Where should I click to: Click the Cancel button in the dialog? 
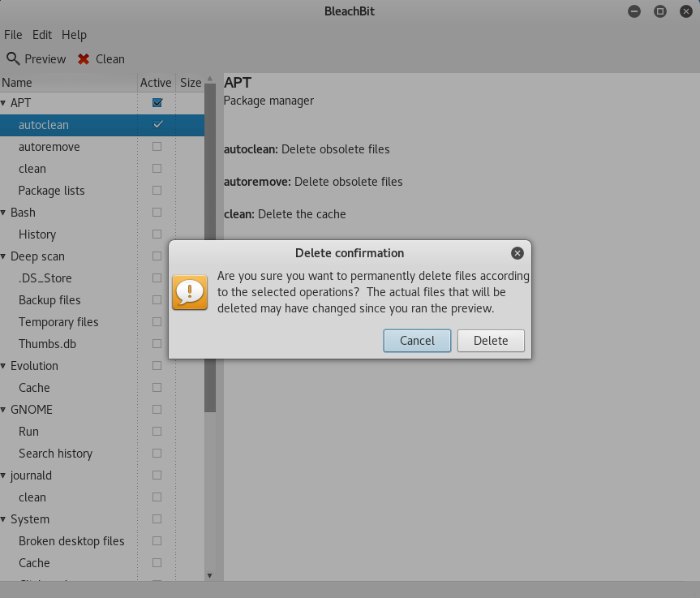417,341
